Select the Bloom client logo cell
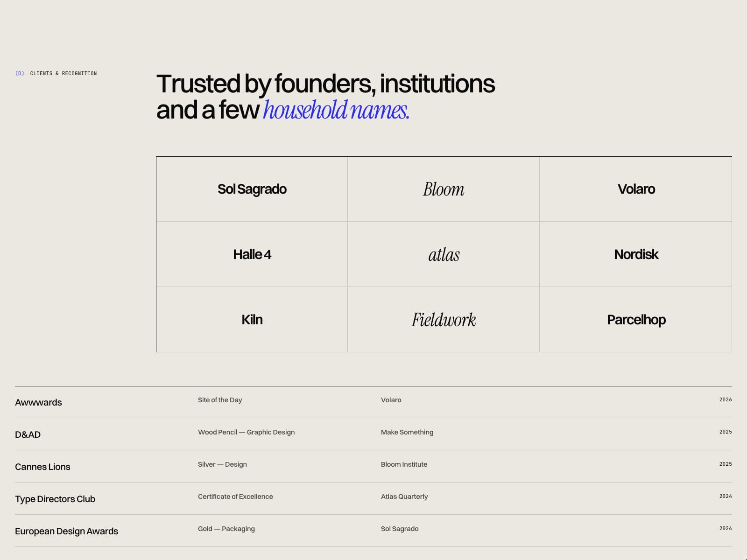Image resolution: width=747 pixels, height=560 pixels. (444, 189)
